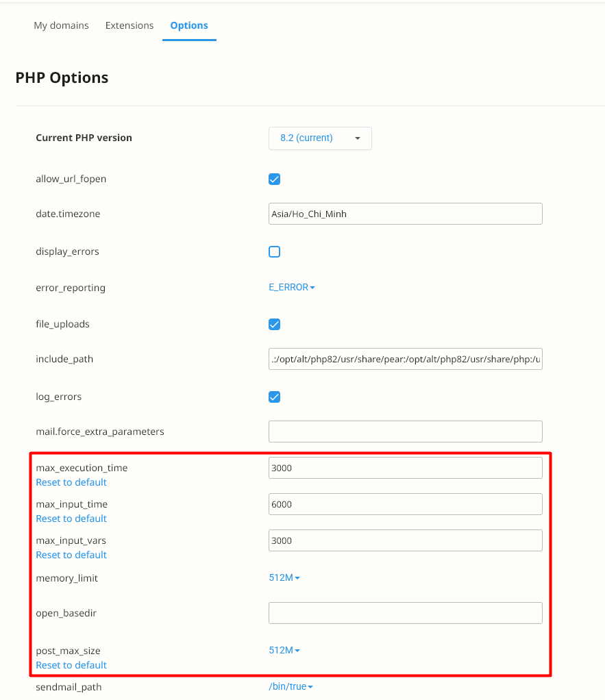Viewport: 605px width, 700px height.
Task: Expand the error_reporting E_ERROR dropdown
Action: [x=292, y=288]
